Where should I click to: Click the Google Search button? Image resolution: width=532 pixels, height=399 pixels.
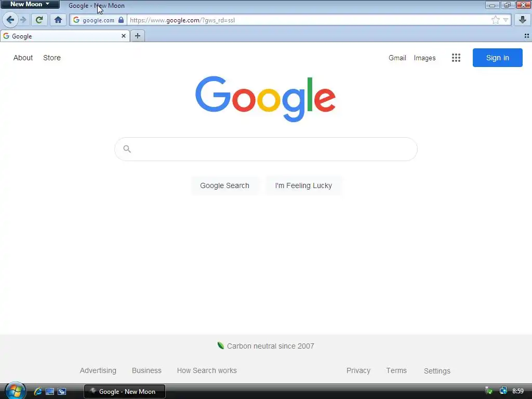point(224,185)
